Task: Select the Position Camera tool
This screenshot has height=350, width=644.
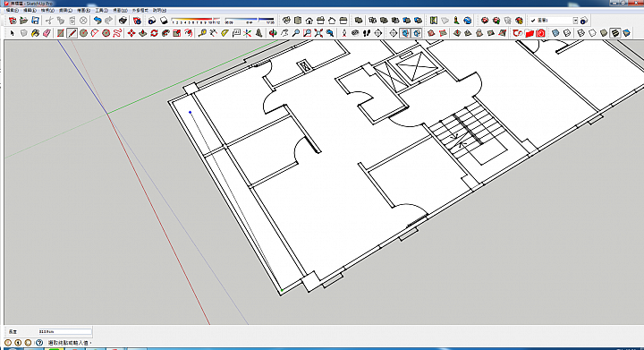Action: 343,33
